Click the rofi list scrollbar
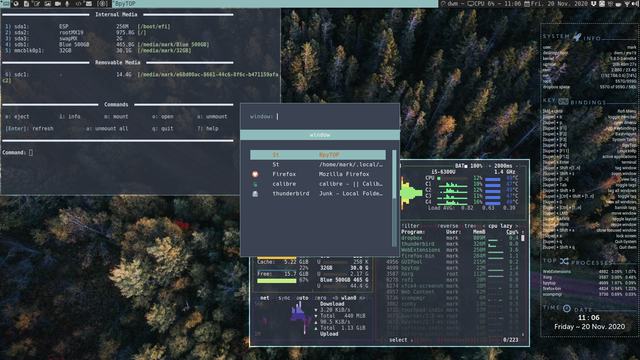This screenshot has height=360, width=640. [394, 198]
